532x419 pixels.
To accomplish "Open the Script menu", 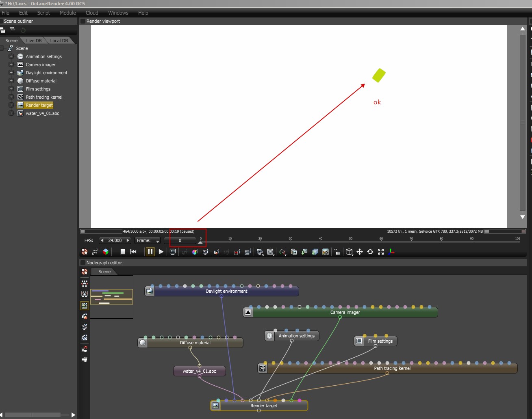I will (x=43, y=13).
